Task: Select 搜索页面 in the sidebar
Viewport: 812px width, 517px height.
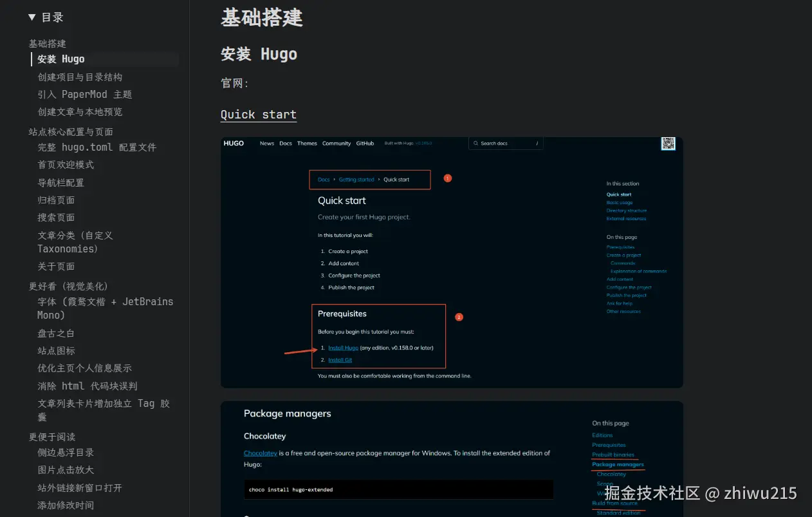Action: point(57,218)
